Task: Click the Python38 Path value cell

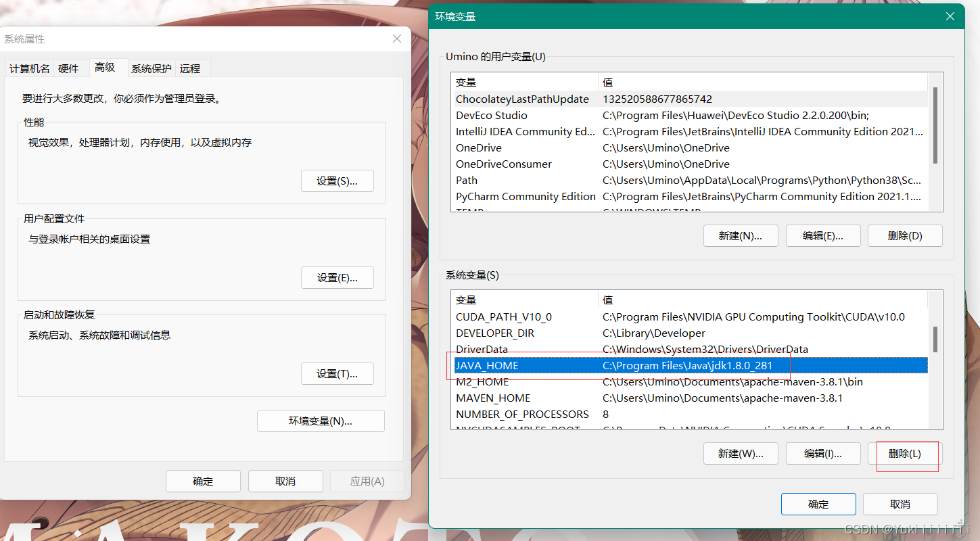Action: (762, 180)
